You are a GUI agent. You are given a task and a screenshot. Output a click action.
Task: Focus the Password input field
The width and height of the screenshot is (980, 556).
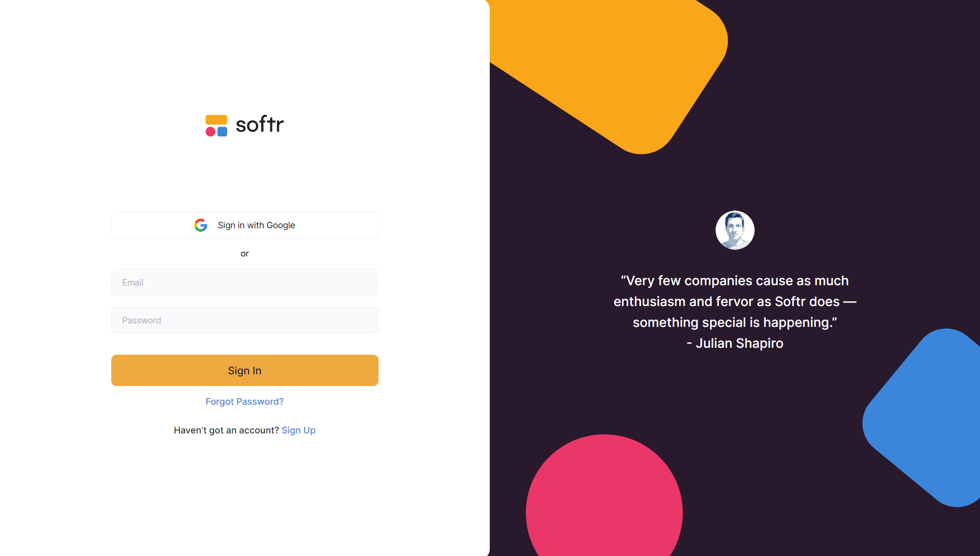point(245,320)
